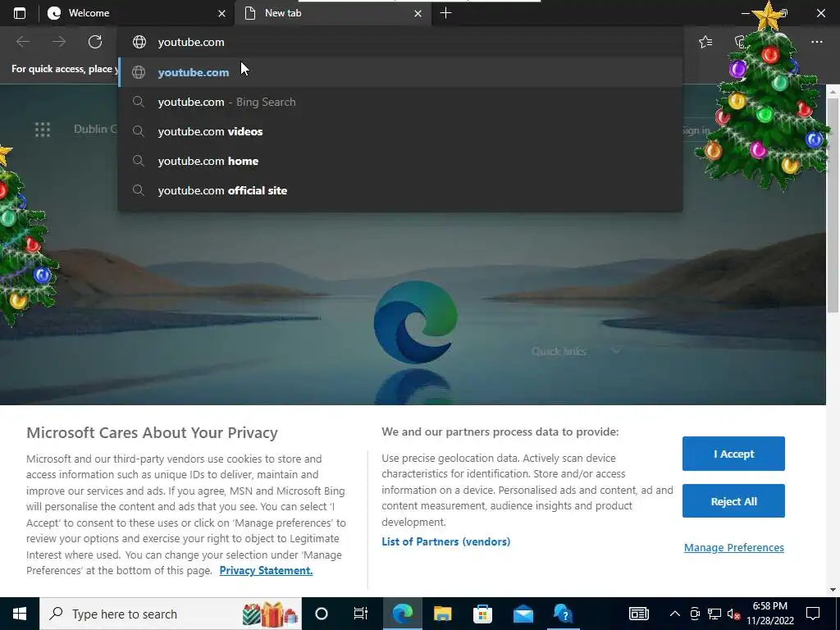840x630 pixels.
Task: Expand the Quick links chevron
Action: [616, 351]
